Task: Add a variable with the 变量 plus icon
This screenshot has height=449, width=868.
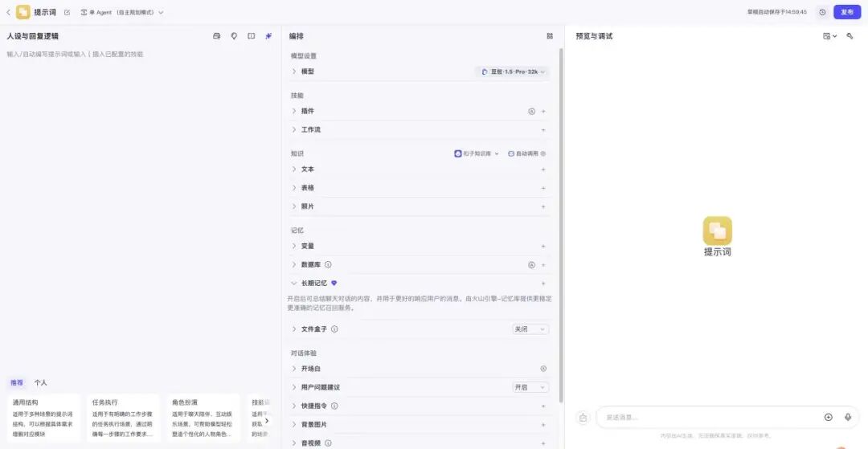Action: point(543,246)
